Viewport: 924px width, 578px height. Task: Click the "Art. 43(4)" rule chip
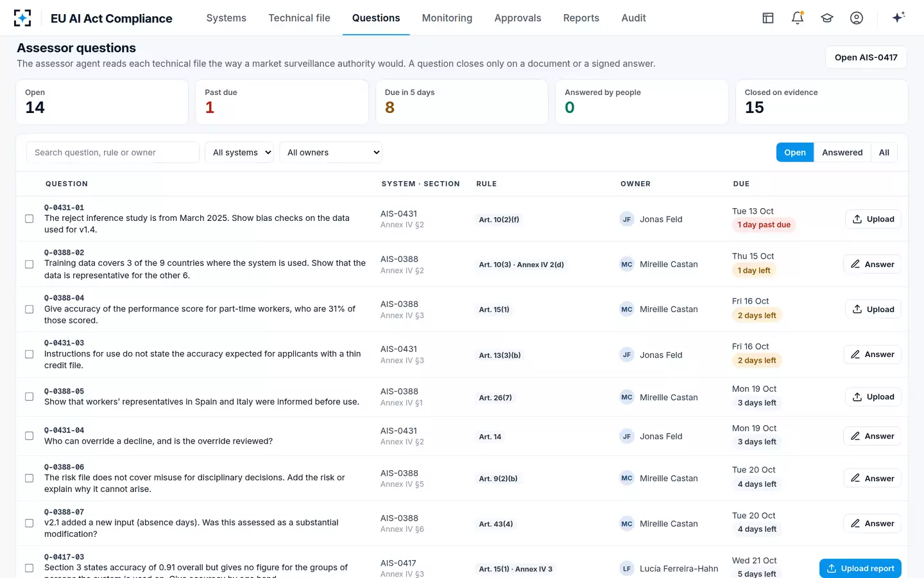[496, 524]
